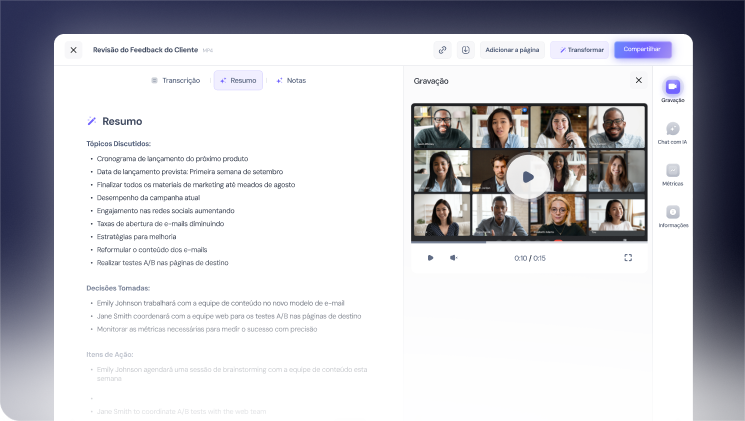Viewport: 745px width, 421px height.
Task: Click the download icon in the header
Action: coord(466,50)
